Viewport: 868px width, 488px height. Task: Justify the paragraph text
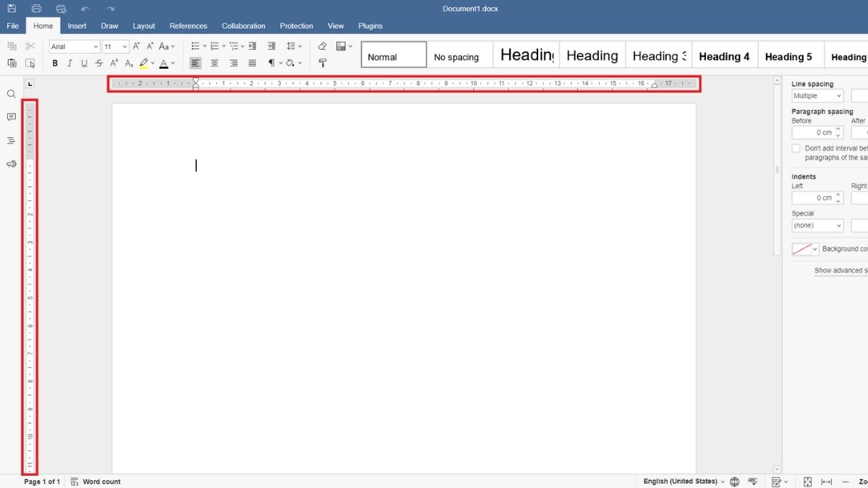pyautogui.click(x=252, y=63)
